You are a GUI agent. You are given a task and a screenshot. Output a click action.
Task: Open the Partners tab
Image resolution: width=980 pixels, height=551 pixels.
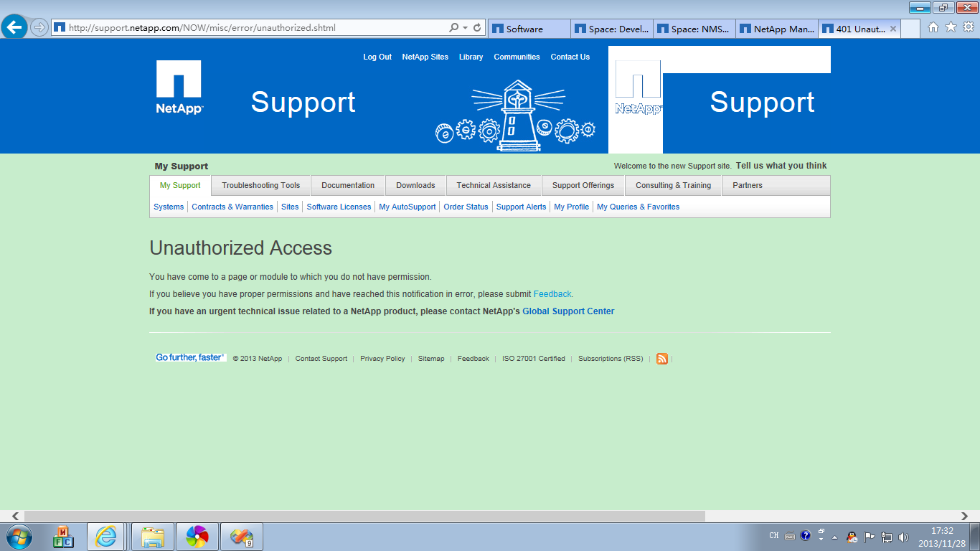tap(748, 185)
